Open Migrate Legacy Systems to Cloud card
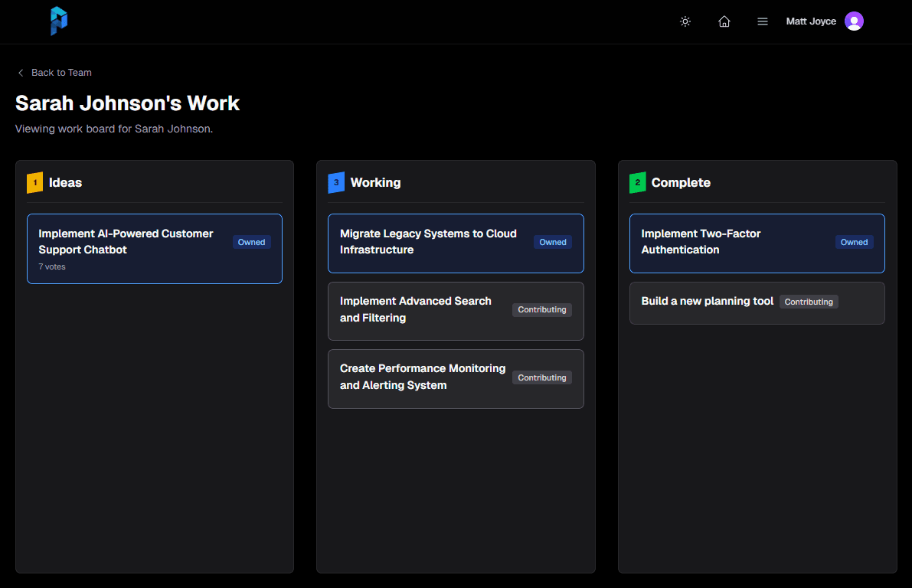 pyautogui.click(x=428, y=242)
